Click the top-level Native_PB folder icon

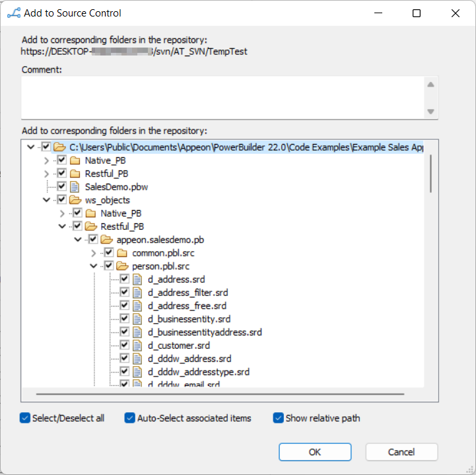(x=75, y=161)
